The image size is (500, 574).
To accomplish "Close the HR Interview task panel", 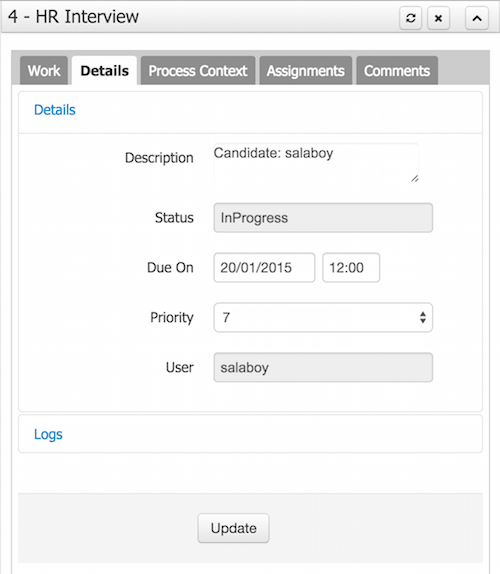I will click(x=438, y=18).
